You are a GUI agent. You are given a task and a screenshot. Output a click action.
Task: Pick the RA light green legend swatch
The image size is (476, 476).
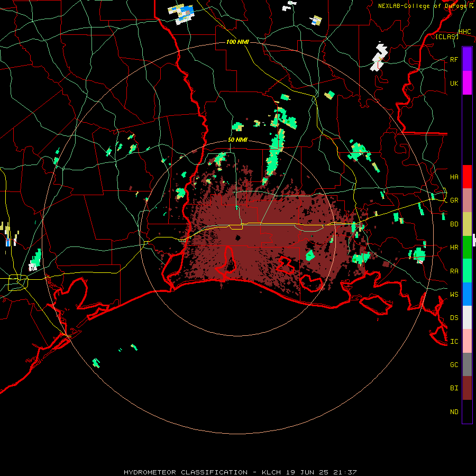pyautogui.click(x=467, y=271)
